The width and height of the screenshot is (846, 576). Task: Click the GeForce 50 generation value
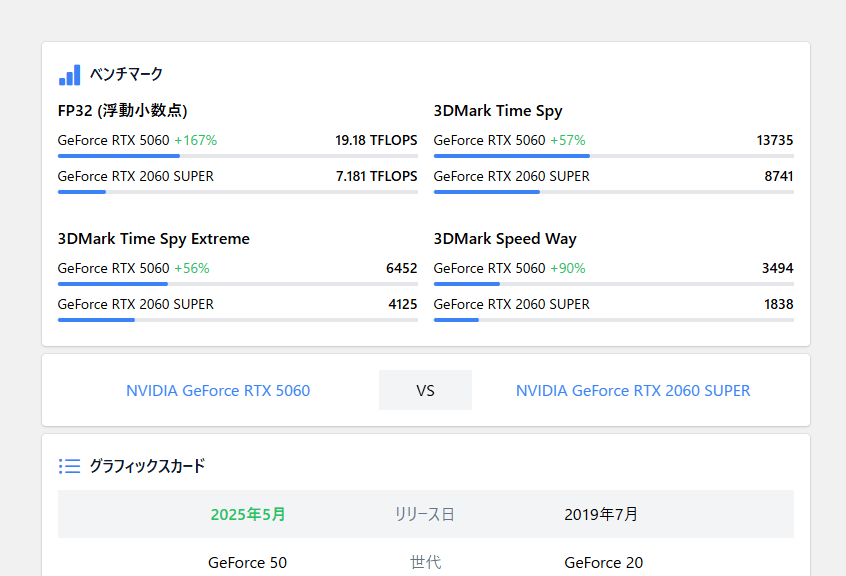tap(248, 563)
